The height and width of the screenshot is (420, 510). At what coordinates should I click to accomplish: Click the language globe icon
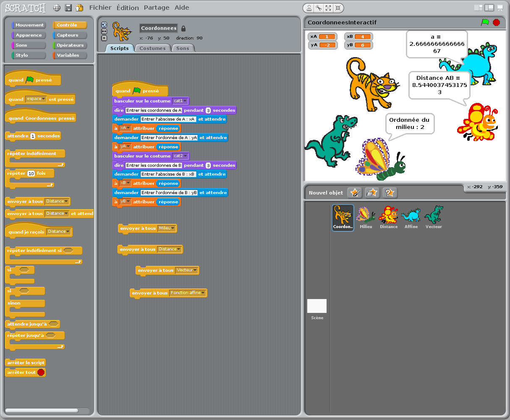pos(57,8)
